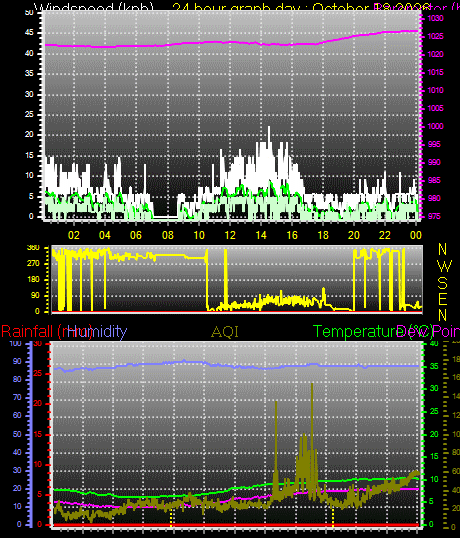Select the 00 midnight mark on time axis
The image size is (460, 538).
tap(415, 235)
